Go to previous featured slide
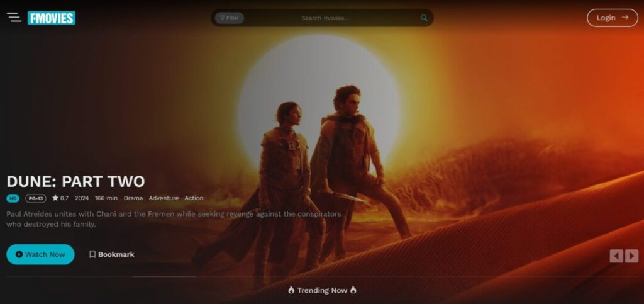 pyautogui.click(x=616, y=256)
